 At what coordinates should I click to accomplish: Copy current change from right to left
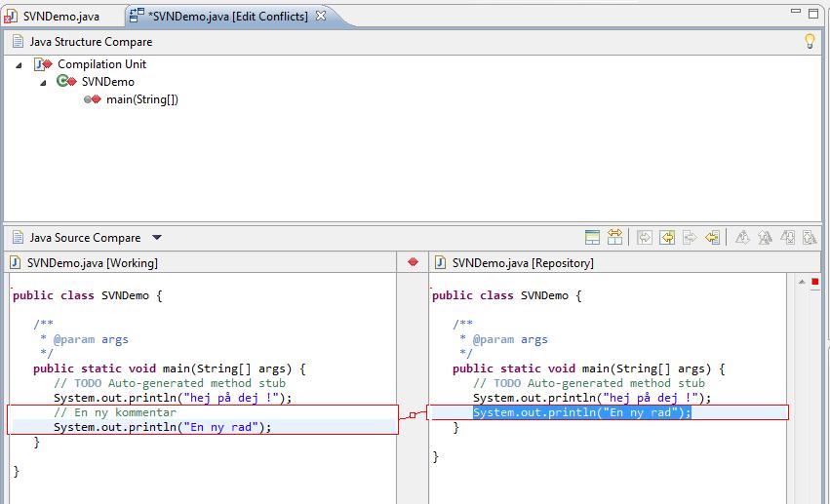pos(713,238)
